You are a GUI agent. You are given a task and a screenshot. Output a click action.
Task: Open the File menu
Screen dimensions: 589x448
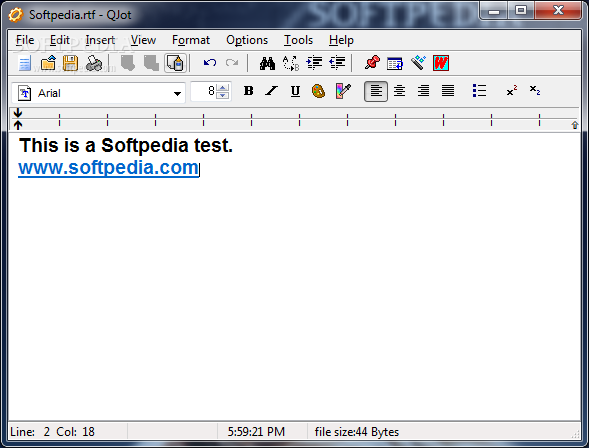click(25, 40)
